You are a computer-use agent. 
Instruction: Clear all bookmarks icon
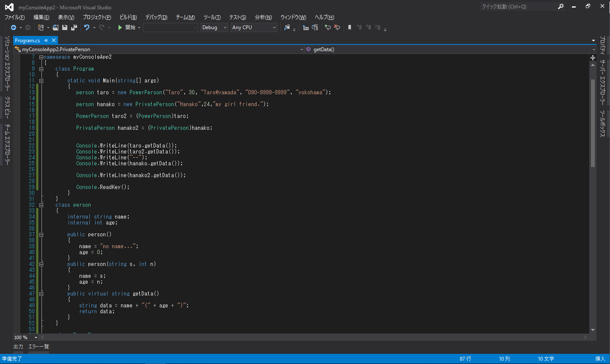(x=378, y=27)
